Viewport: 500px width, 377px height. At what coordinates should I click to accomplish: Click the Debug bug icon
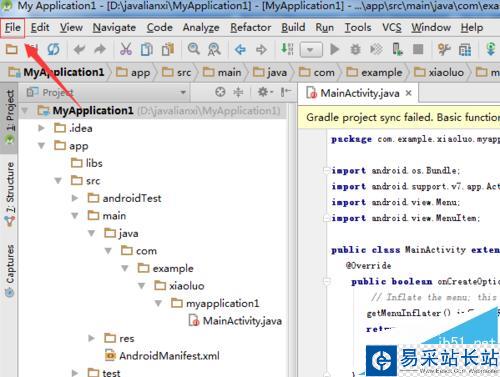355,50
